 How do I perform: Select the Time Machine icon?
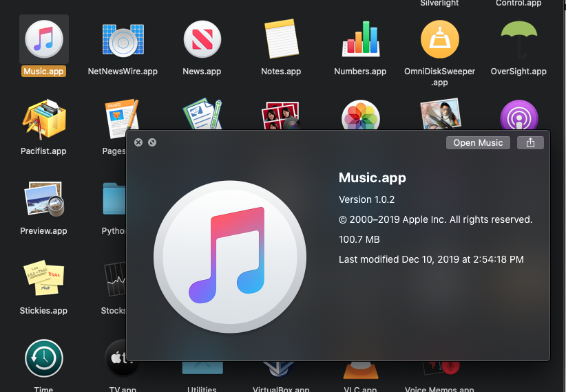[x=44, y=358]
